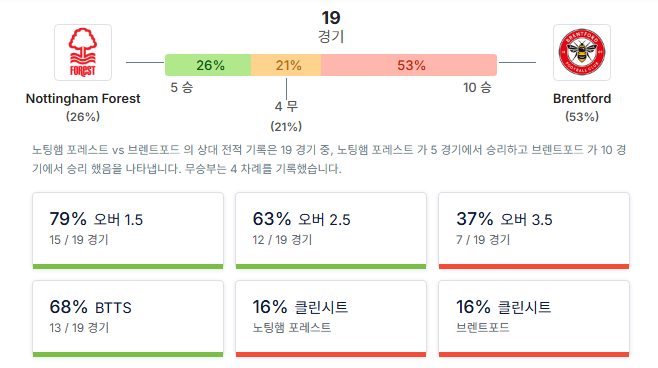This screenshot has width=658, height=368.
Task: Click the 10 승 label under the bar
Action: pyautogui.click(x=477, y=87)
